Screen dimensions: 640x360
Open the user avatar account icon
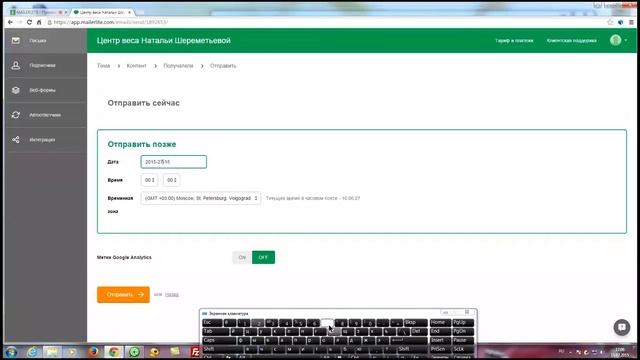tap(616, 40)
